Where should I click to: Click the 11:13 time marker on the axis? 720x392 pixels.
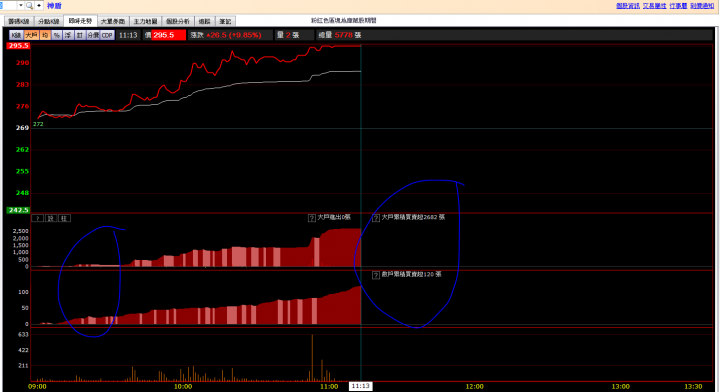point(360,386)
